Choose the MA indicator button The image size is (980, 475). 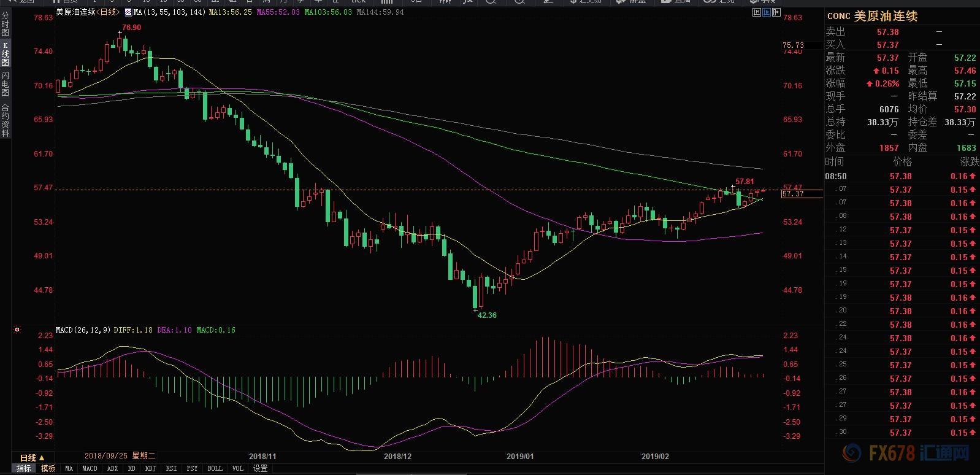tap(69, 468)
